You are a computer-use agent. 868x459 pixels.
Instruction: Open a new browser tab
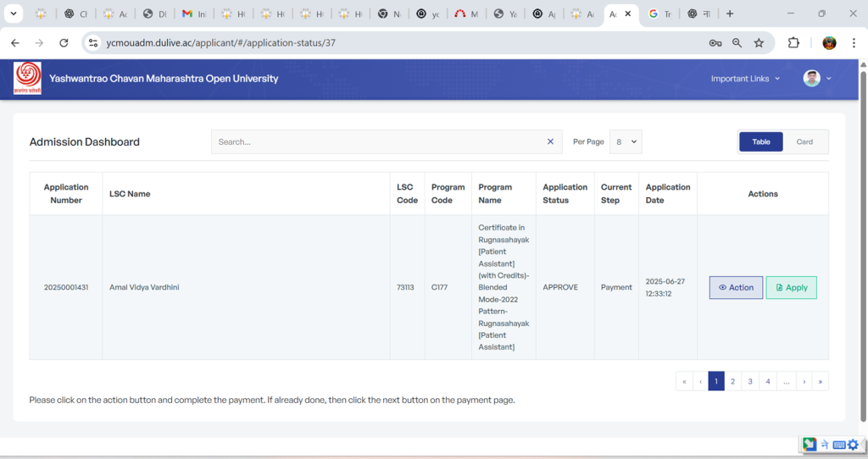coord(730,14)
